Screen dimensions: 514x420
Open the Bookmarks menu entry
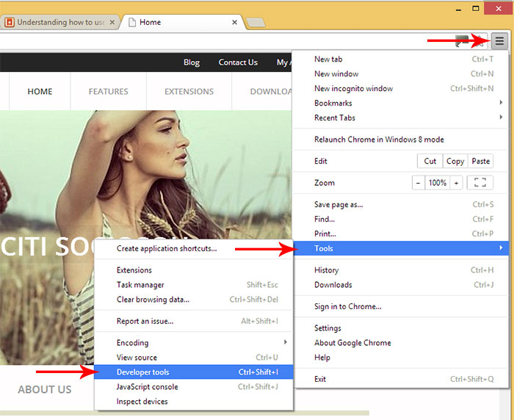coord(401,103)
